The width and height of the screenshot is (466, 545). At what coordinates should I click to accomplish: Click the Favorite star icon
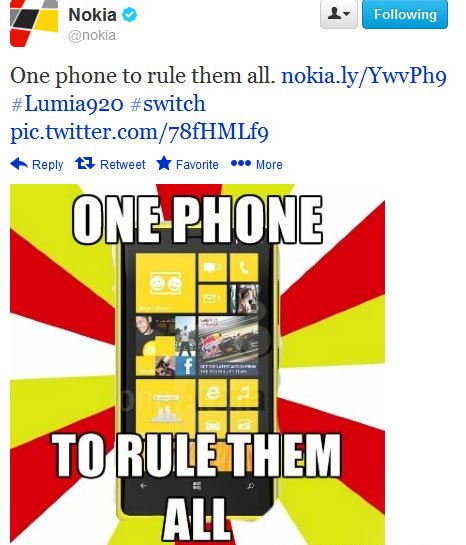click(164, 163)
